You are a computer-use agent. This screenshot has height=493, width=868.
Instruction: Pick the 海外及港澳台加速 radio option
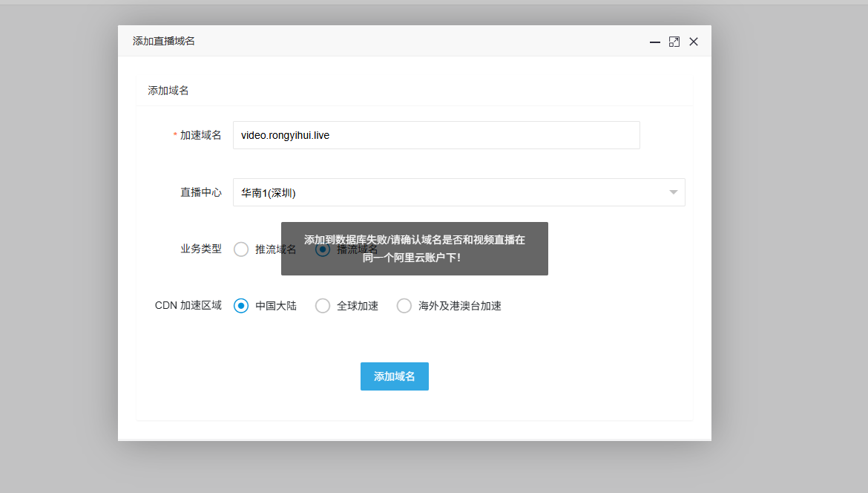404,306
